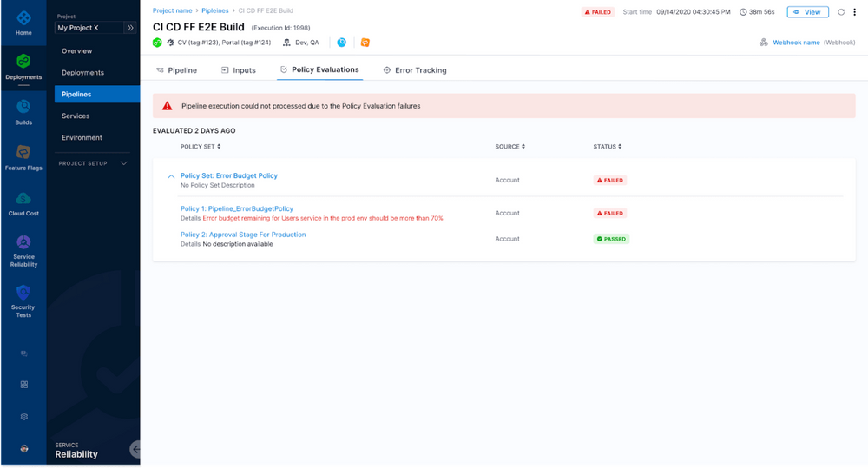Screen dimensions: 868x469
Task: Open Deployments in project menu
Action: [82, 73]
